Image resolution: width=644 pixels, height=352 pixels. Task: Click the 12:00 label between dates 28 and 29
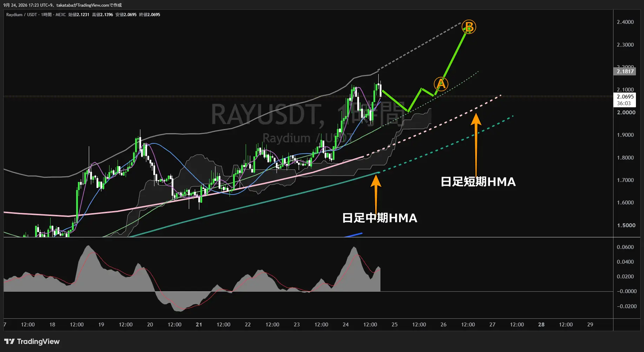coord(566,325)
